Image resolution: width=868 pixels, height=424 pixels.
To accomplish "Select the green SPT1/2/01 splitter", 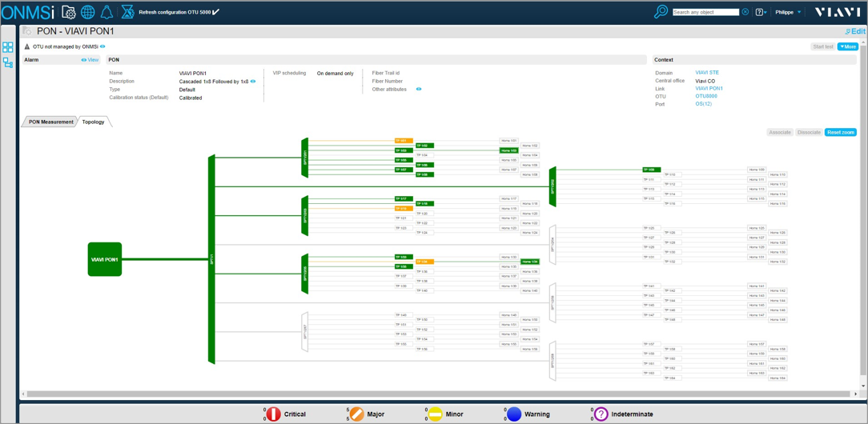I will 304,158.
